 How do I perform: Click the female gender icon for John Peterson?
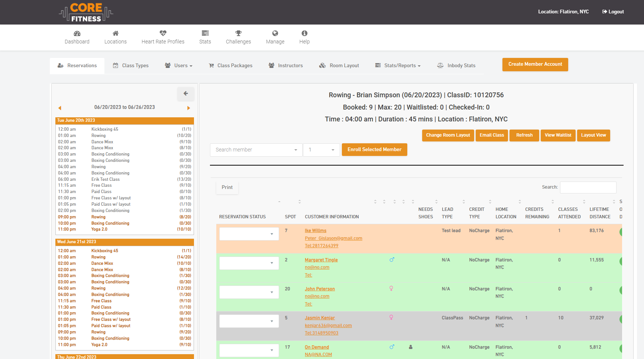click(391, 288)
